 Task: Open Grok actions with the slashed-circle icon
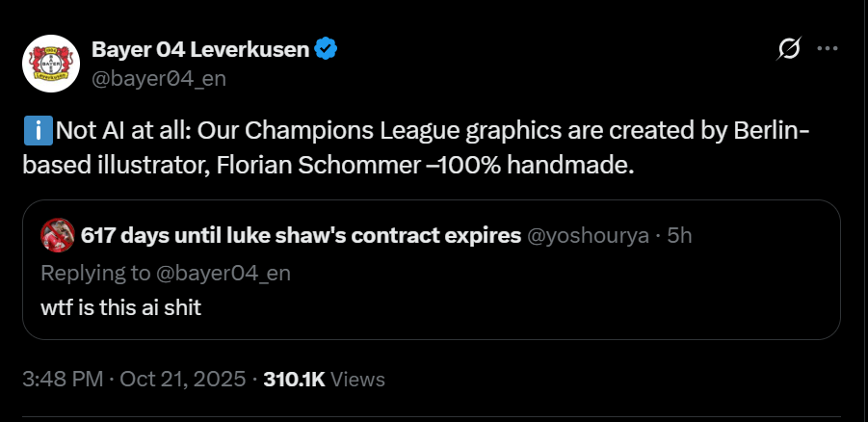[789, 50]
